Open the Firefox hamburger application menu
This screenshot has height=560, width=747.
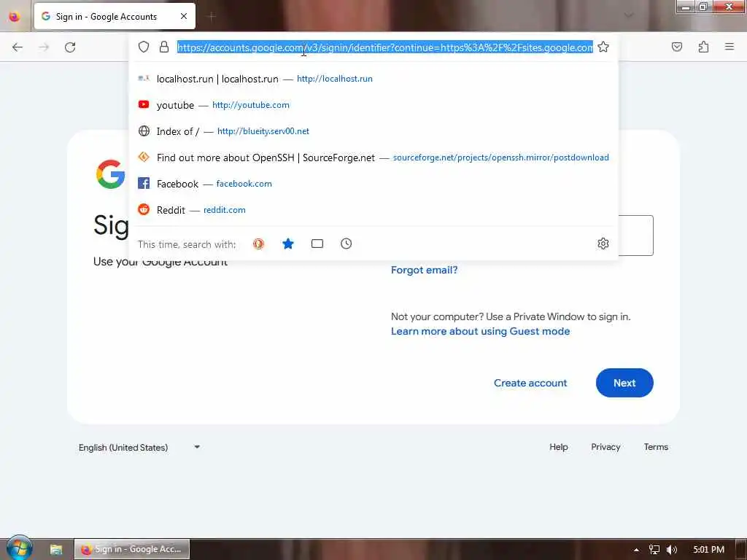point(729,47)
